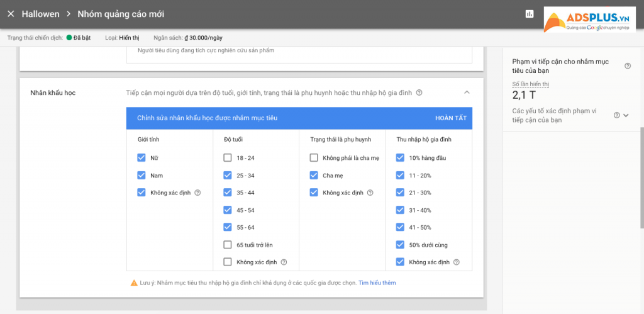Open the reports chart icon in header
This screenshot has height=314, width=644.
pyautogui.click(x=529, y=14)
